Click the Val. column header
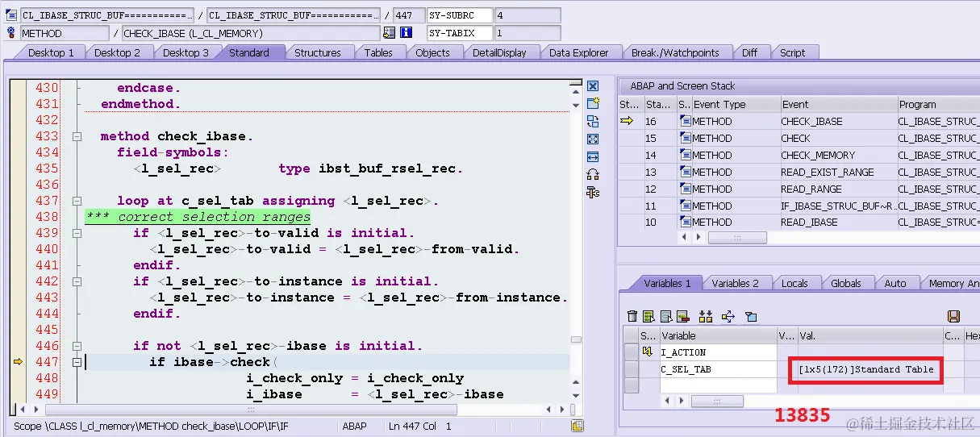 point(870,335)
